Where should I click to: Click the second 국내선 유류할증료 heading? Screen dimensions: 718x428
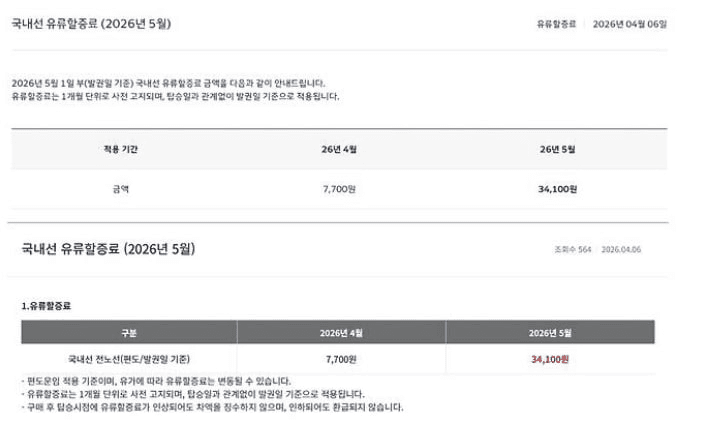pos(108,249)
